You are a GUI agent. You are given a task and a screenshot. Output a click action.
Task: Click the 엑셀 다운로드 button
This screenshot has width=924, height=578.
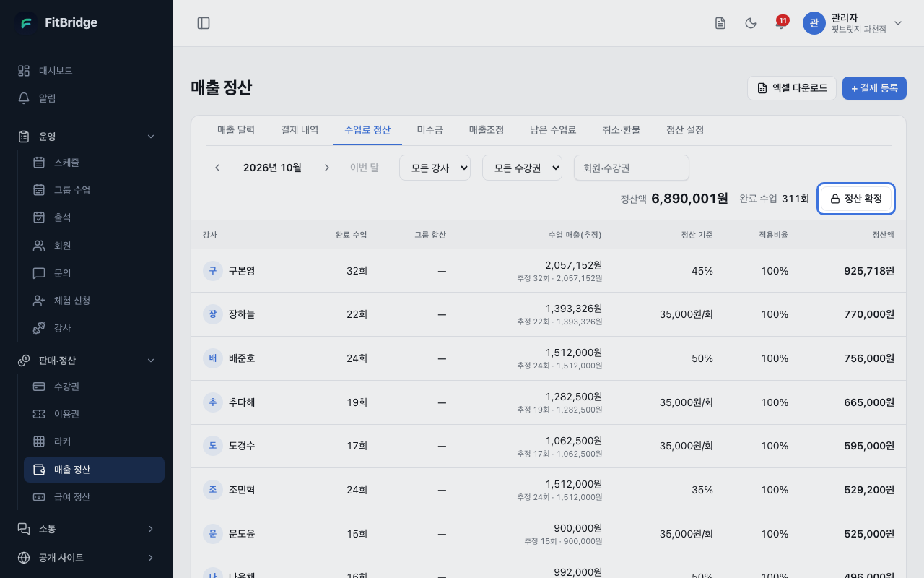pos(792,88)
